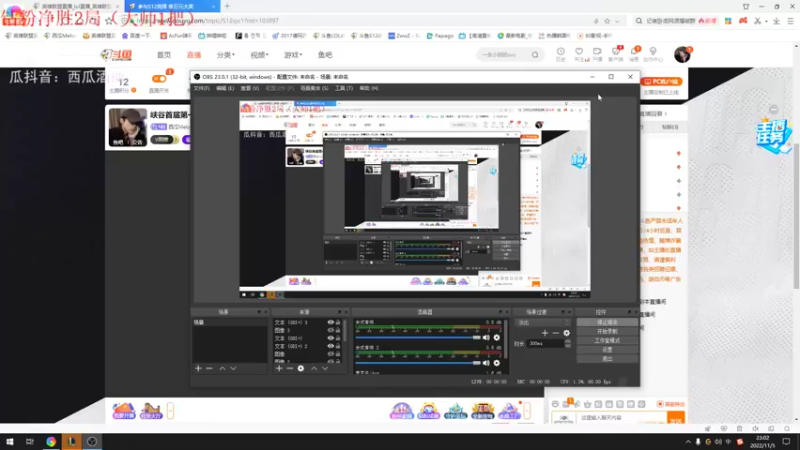Open the Windows Start menu
The height and width of the screenshot is (450, 800).
coord(10,441)
